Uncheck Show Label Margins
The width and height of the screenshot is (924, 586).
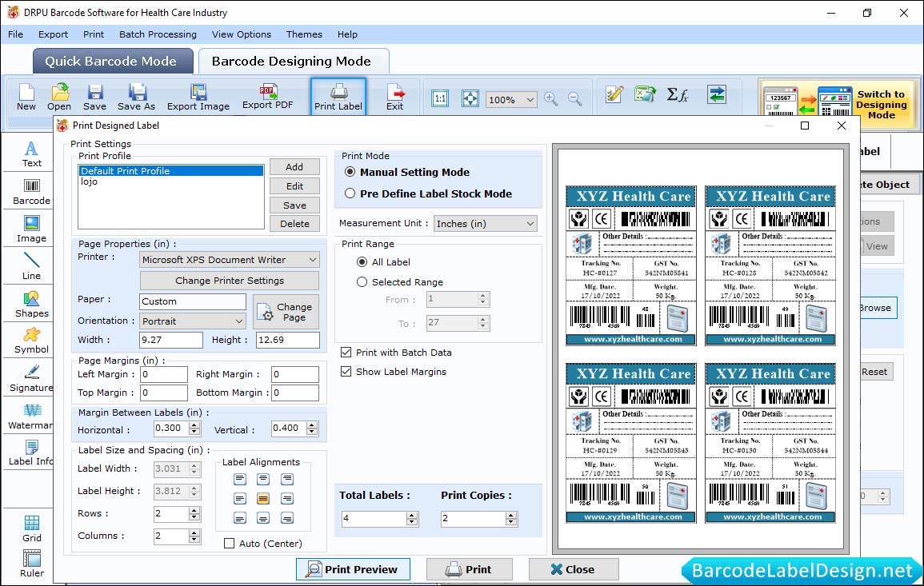(346, 372)
